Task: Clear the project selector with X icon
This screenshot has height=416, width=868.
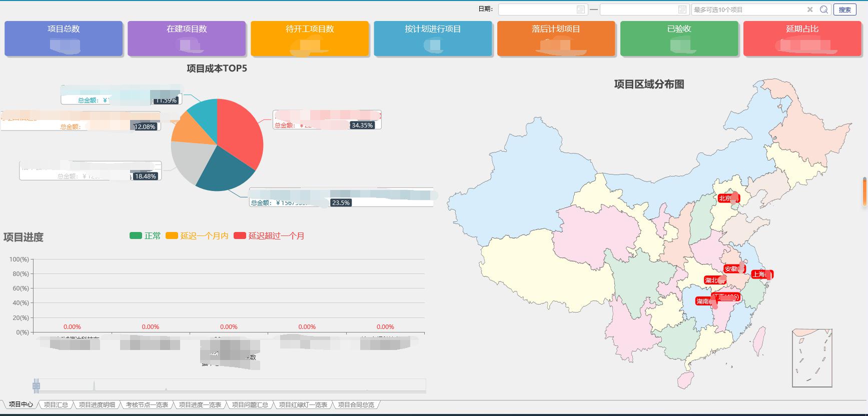Action: [x=810, y=9]
